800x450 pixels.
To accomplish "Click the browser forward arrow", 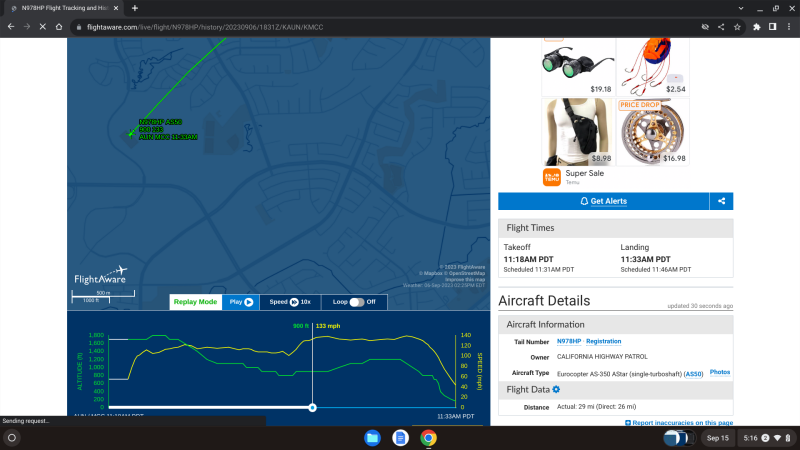I will pyautogui.click(x=27, y=27).
